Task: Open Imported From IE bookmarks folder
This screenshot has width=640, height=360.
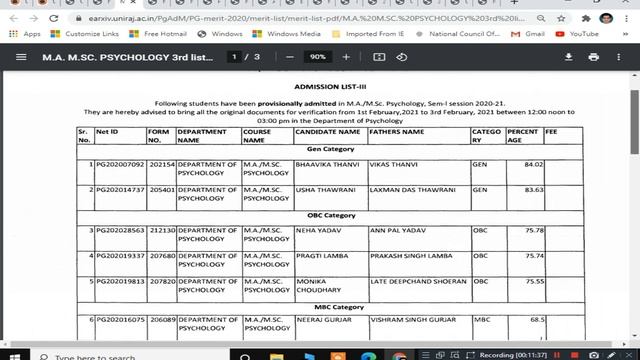Action: (x=368, y=34)
